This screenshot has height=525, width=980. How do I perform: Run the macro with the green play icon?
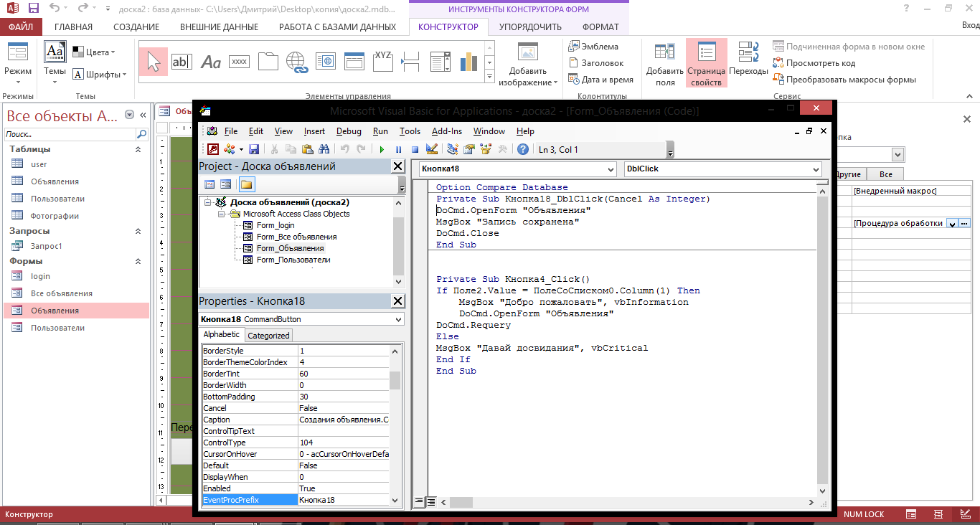coord(382,149)
